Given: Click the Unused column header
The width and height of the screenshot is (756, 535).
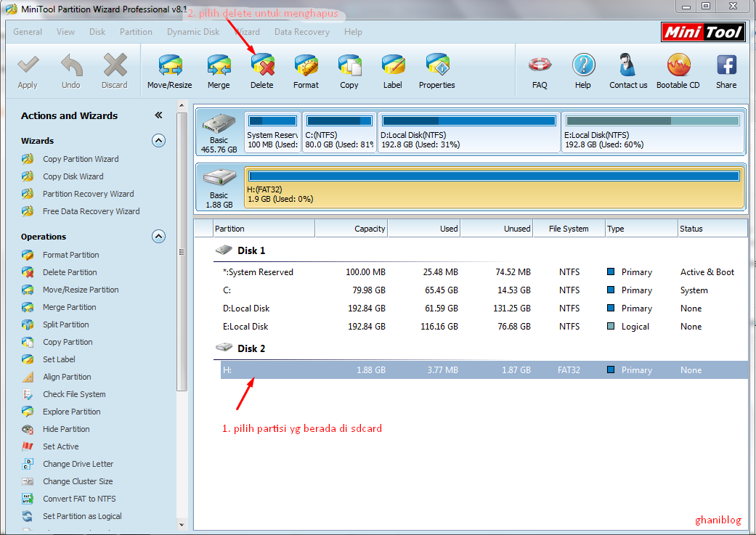Looking at the screenshot, I should point(497,229).
